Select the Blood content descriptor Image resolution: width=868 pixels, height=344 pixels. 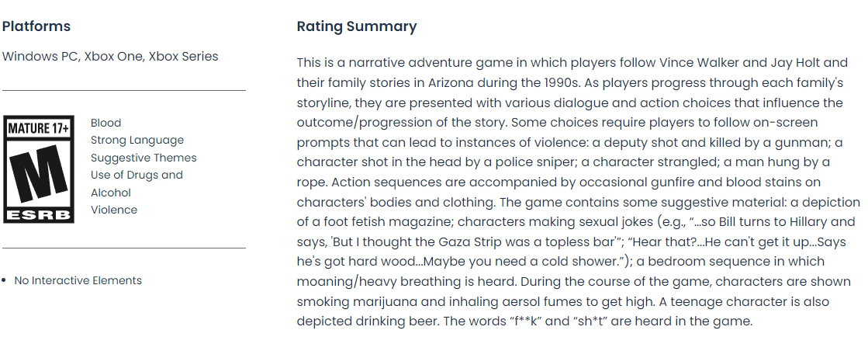(105, 123)
